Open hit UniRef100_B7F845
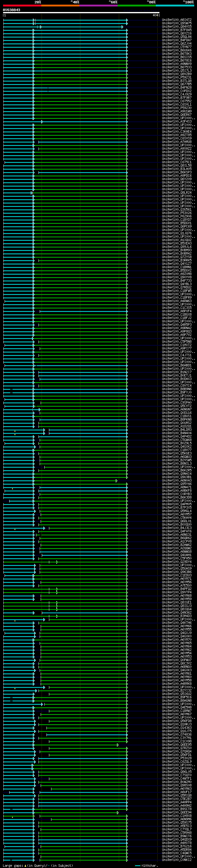Viewport: 197px width, 868px height. pyautogui.click(x=177, y=30)
